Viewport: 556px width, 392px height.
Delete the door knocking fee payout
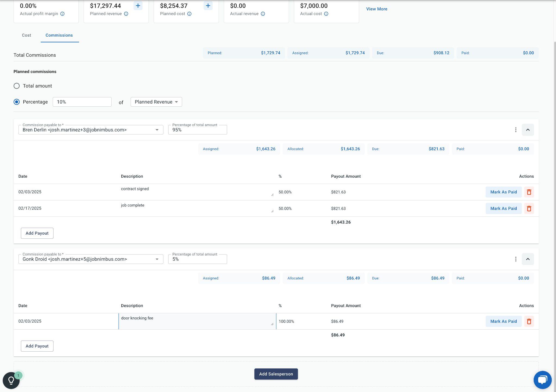(529, 321)
